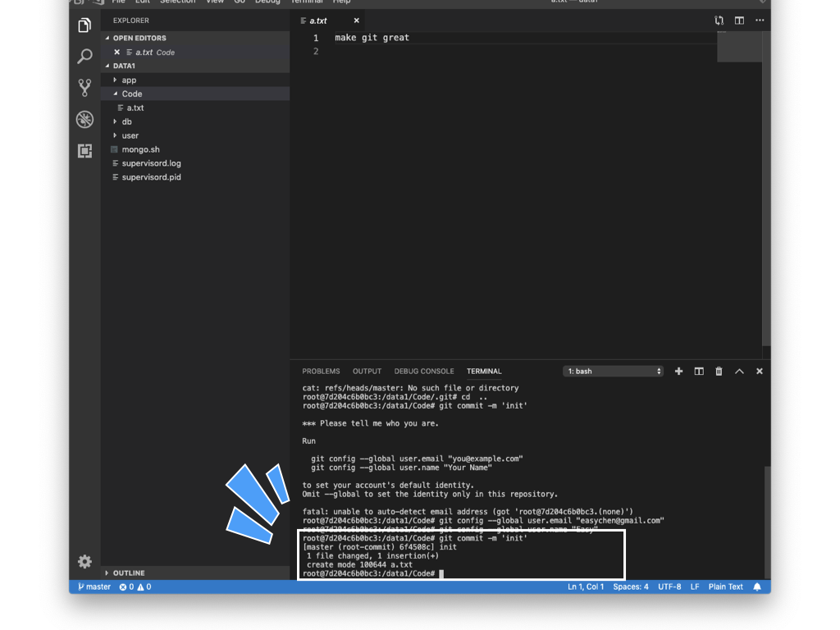Split the editor to the right
840x630 pixels.
point(739,21)
